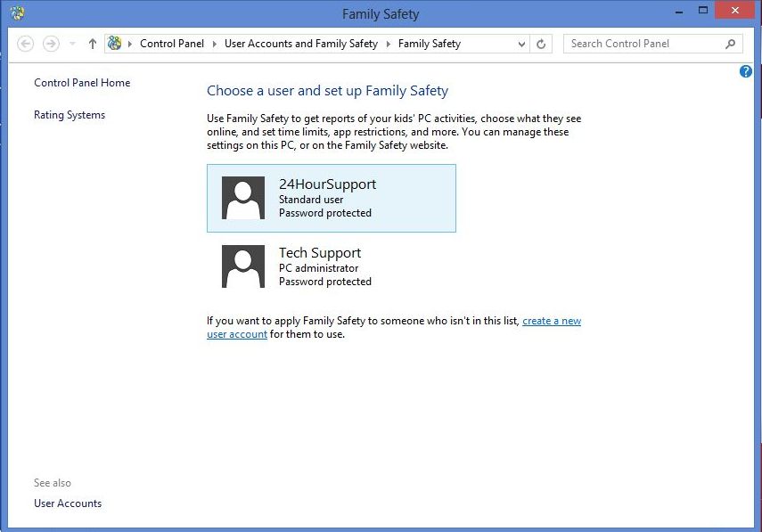Click the search magnifier icon
Viewport: 762px width, 532px height.
(730, 44)
